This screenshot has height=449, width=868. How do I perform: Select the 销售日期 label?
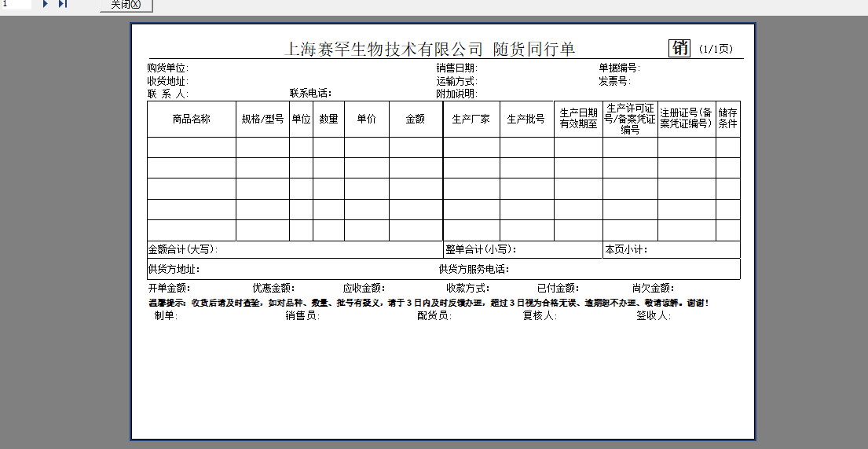(456, 68)
